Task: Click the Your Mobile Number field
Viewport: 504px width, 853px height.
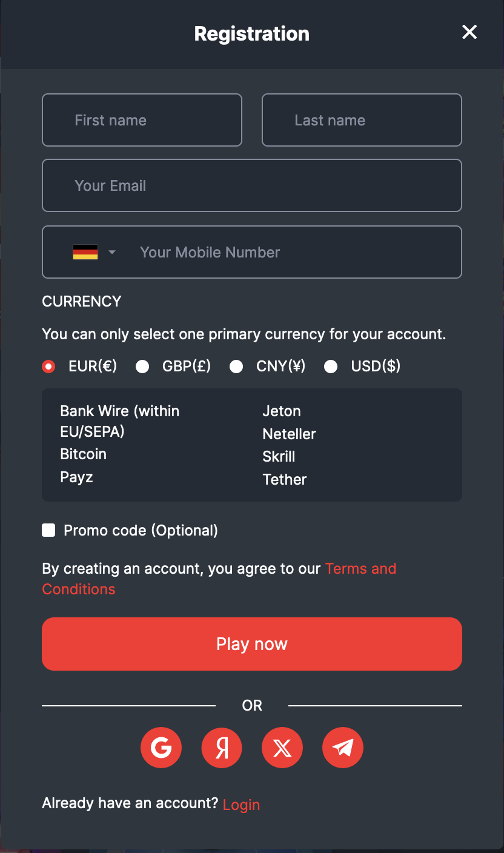Action: [291, 252]
